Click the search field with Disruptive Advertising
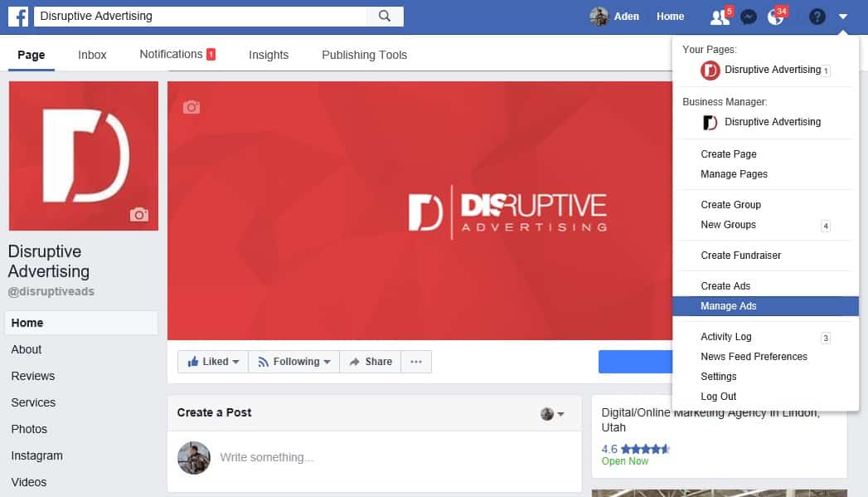Viewport: 868px width, 497px height. coord(201,16)
